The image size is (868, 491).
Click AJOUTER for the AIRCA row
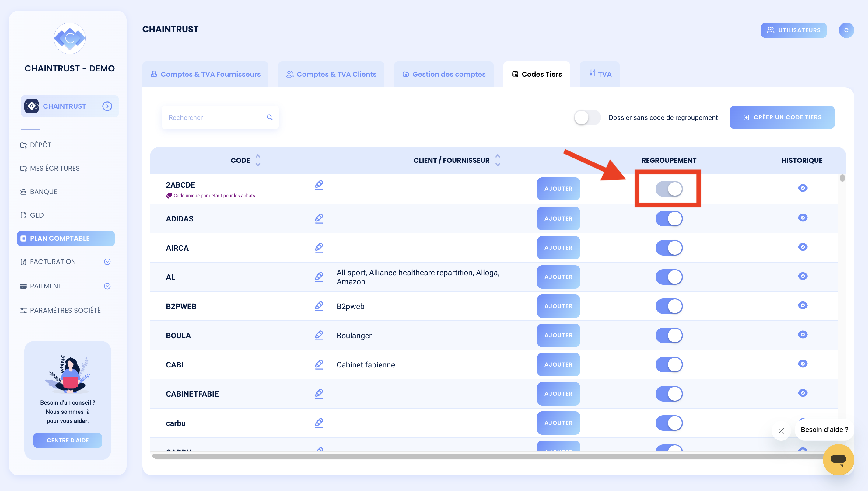558,248
